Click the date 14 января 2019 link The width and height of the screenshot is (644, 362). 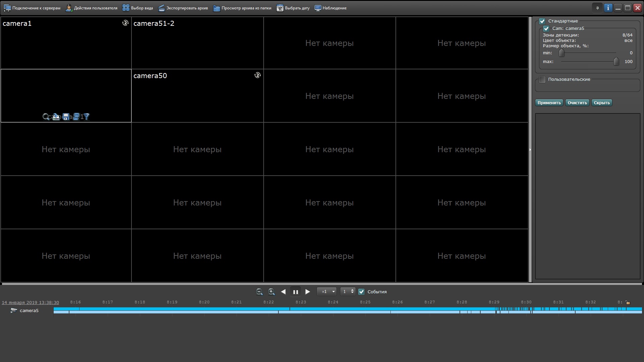pos(30,302)
